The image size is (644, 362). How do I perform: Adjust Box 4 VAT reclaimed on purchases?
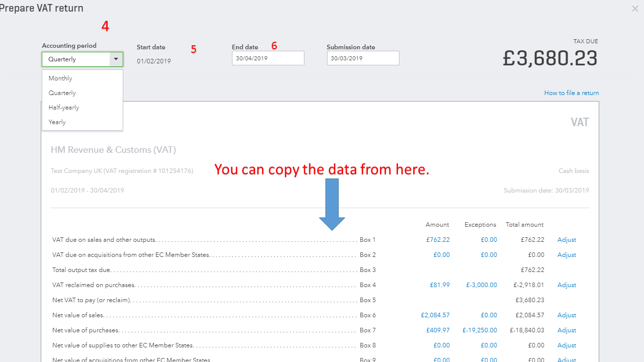click(x=567, y=285)
